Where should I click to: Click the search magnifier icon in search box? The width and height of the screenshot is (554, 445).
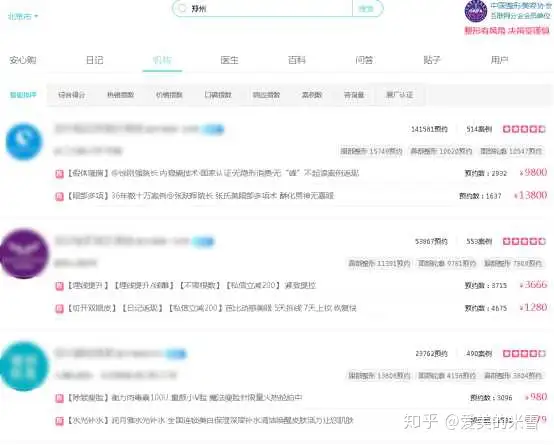[x=182, y=8]
